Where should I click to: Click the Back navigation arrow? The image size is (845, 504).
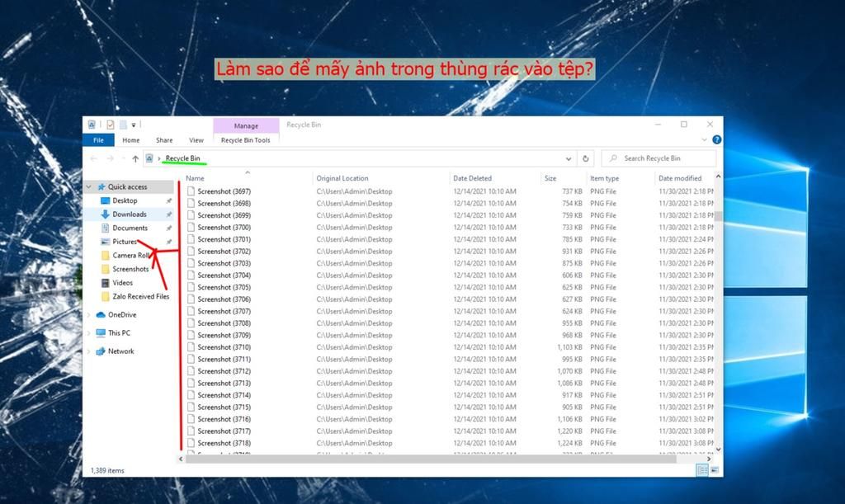click(94, 158)
